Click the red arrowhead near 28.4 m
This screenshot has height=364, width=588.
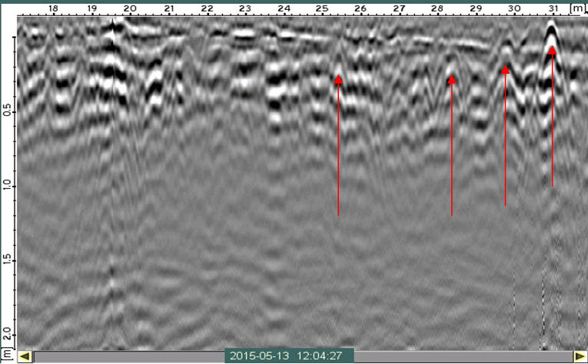point(452,79)
